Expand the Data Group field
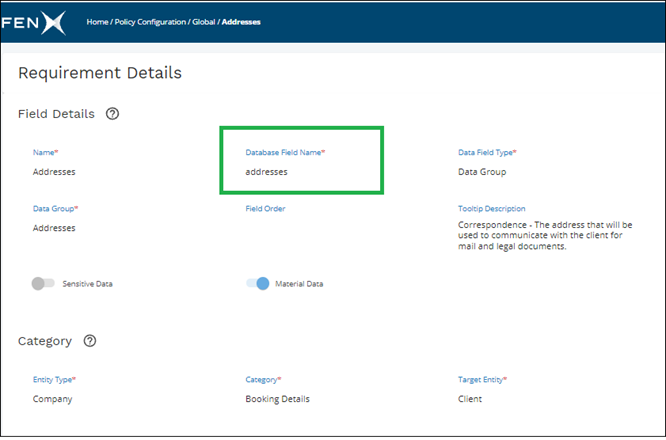 [54, 228]
